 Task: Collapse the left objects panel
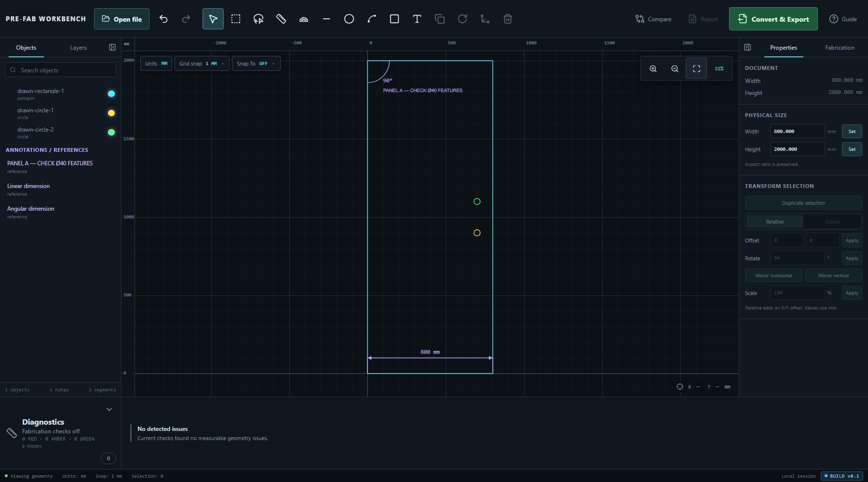coord(112,47)
